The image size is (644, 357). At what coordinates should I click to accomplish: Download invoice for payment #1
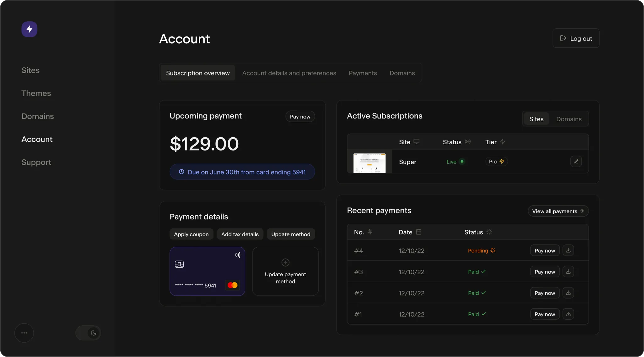click(x=568, y=314)
